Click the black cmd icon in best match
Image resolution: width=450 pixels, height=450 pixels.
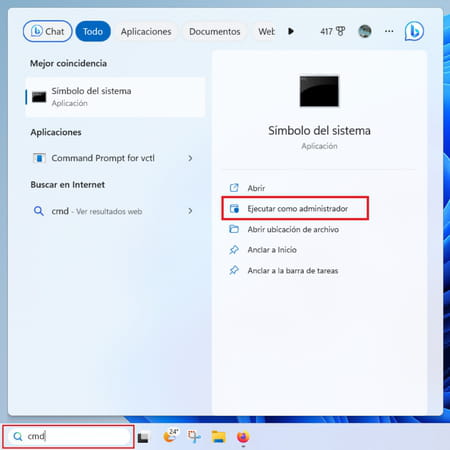39,97
